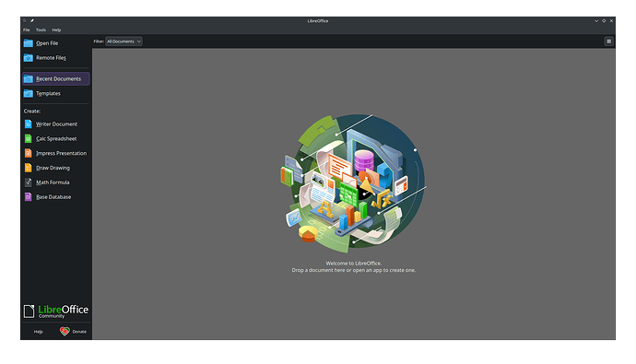Select the Recent Documents label

click(x=58, y=78)
